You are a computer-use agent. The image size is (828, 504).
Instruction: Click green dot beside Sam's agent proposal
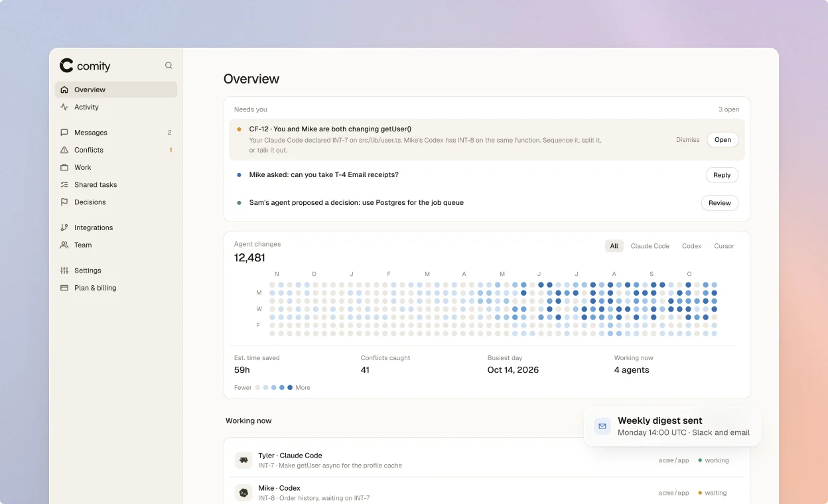tap(239, 203)
